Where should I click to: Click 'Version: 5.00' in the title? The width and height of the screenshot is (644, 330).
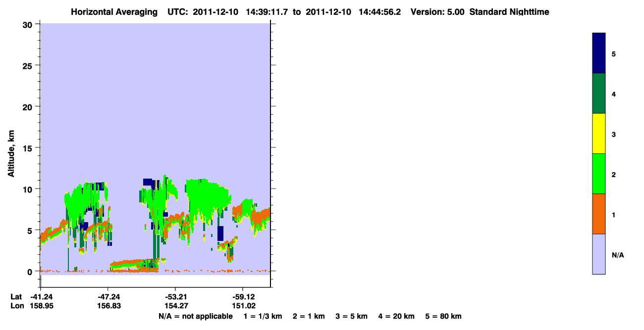pos(437,12)
